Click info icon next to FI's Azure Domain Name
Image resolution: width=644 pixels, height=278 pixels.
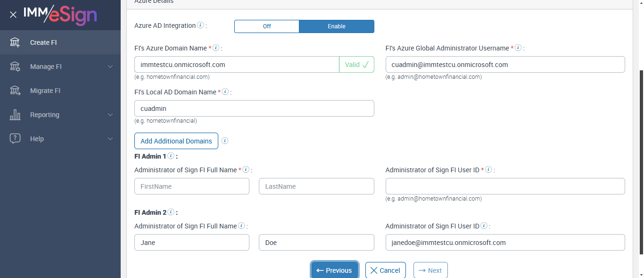click(x=216, y=48)
